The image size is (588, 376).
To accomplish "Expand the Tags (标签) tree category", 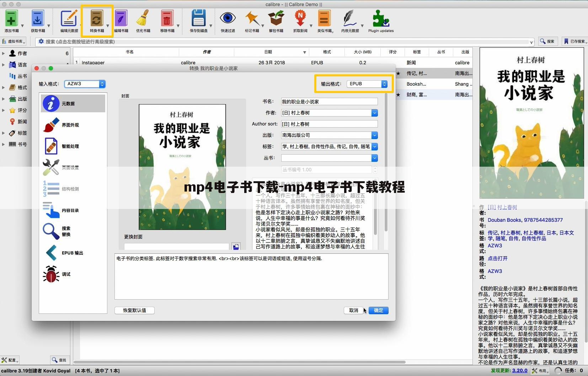I will [x=3, y=133].
